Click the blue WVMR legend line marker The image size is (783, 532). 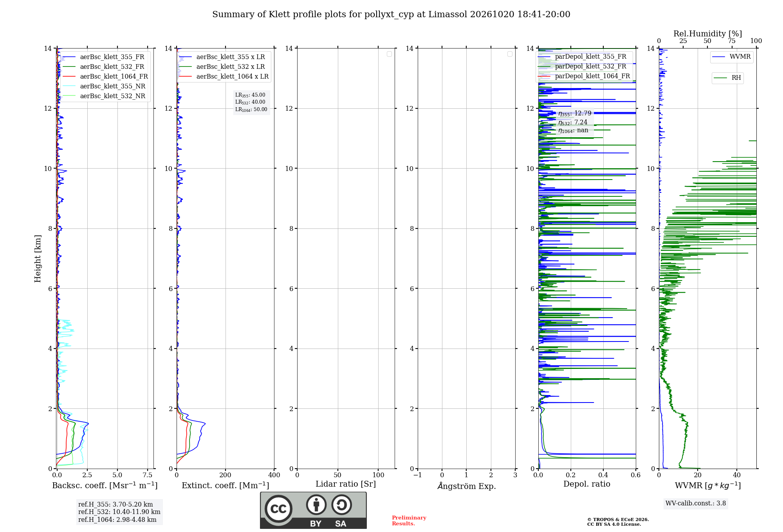pyautogui.click(x=719, y=57)
